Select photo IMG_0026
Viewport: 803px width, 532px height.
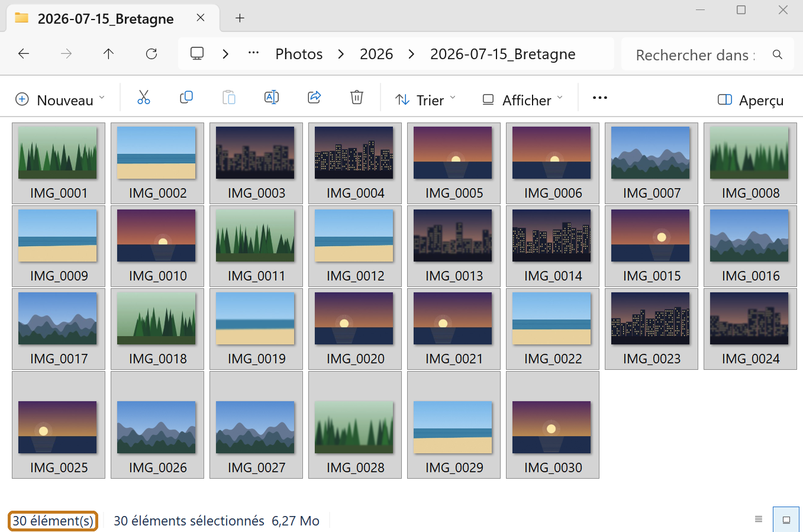[157, 424]
